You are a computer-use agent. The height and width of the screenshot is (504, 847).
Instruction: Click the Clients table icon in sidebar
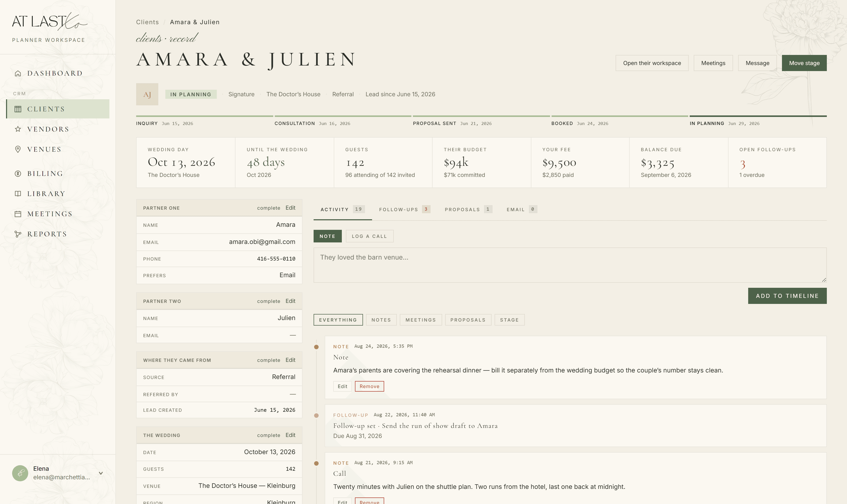tap(18, 109)
